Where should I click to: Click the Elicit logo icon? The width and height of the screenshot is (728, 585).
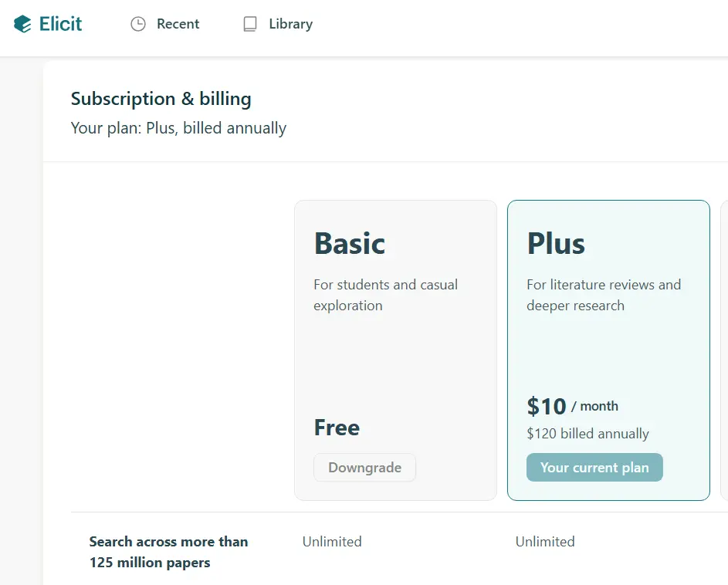click(22, 24)
